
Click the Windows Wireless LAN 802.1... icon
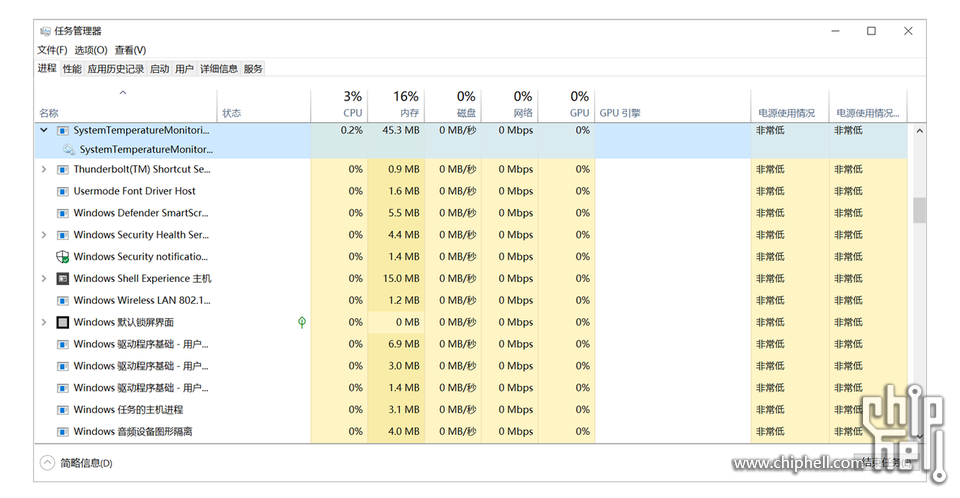pyautogui.click(x=62, y=301)
